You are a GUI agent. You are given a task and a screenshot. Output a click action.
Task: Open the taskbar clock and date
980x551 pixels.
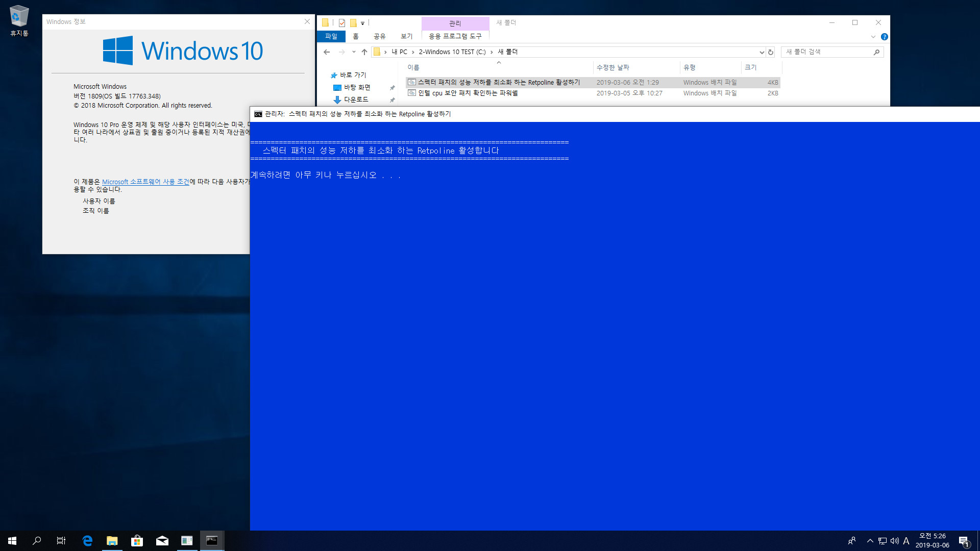tap(932, 541)
